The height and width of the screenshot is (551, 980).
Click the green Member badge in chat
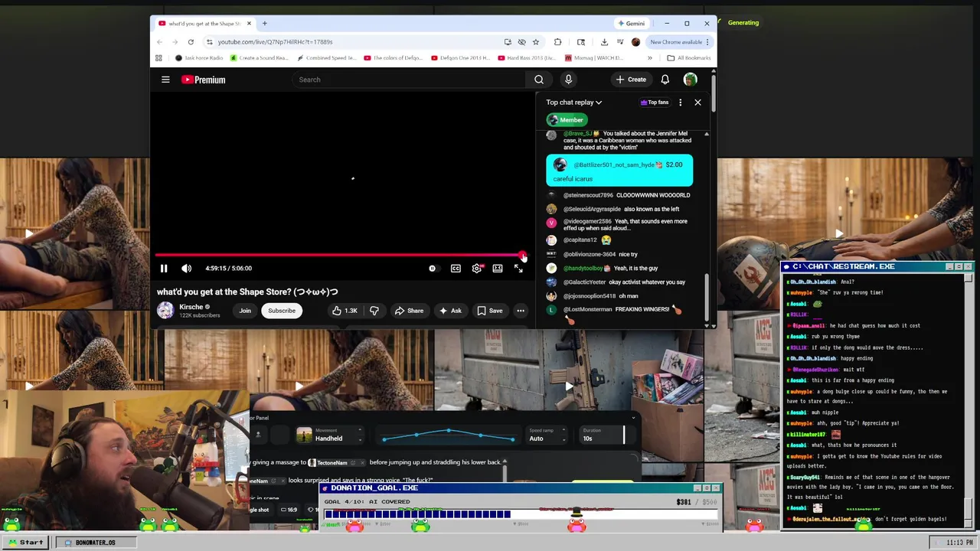(x=567, y=119)
